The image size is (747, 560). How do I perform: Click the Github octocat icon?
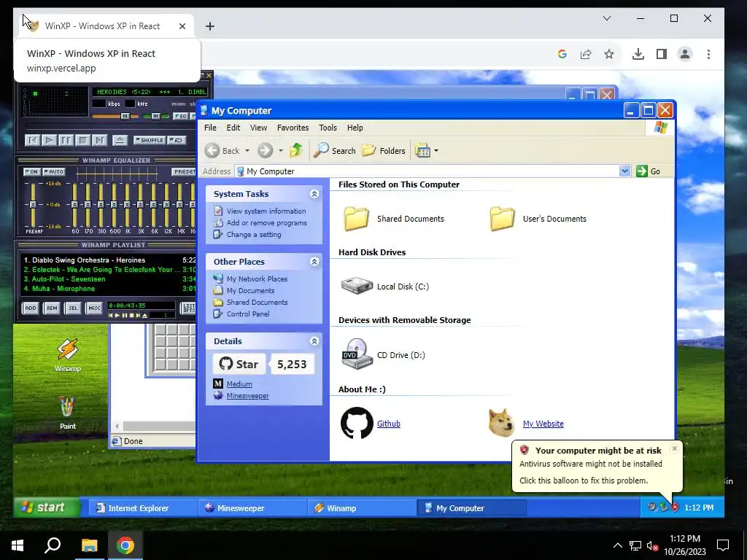[357, 423]
